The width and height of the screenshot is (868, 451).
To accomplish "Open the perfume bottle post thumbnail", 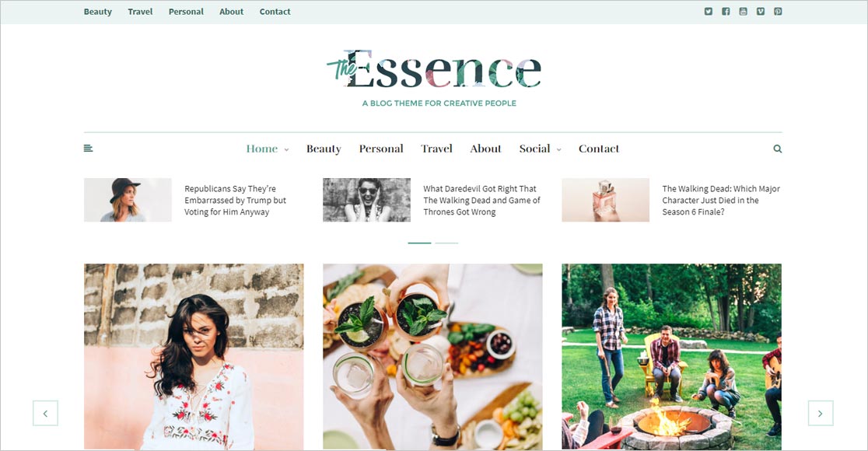I will pos(606,200).
